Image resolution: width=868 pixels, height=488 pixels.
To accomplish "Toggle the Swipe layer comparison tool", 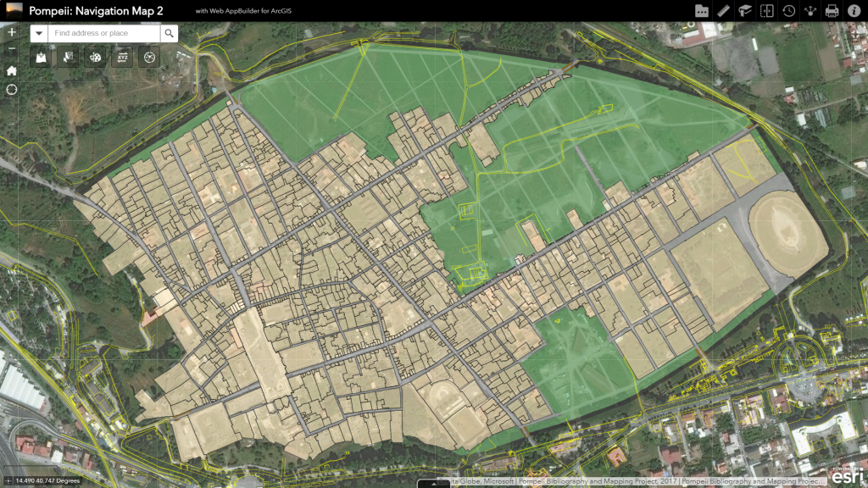I will [x=767, y=11].
